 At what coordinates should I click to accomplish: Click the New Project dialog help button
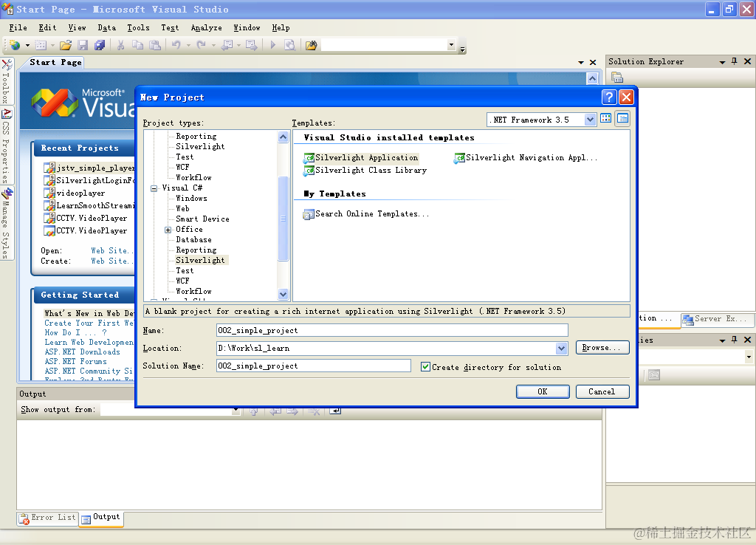[609, 97]
